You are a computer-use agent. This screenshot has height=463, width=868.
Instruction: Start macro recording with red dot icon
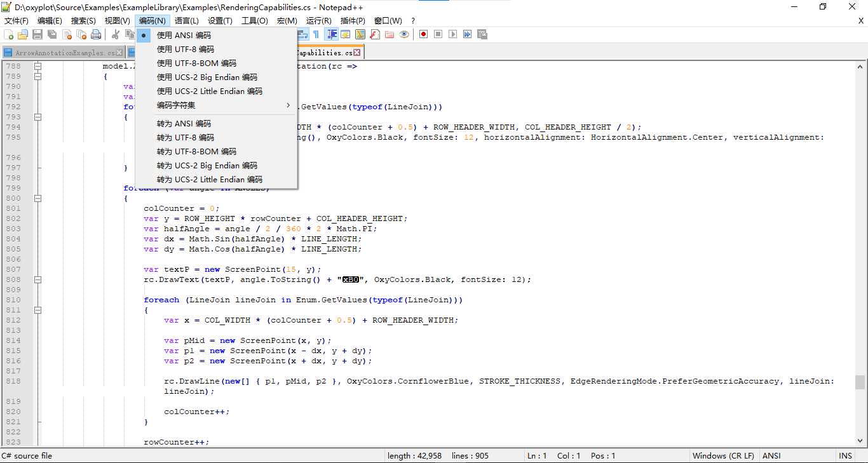pyautogui.click(x=423, y=34)
